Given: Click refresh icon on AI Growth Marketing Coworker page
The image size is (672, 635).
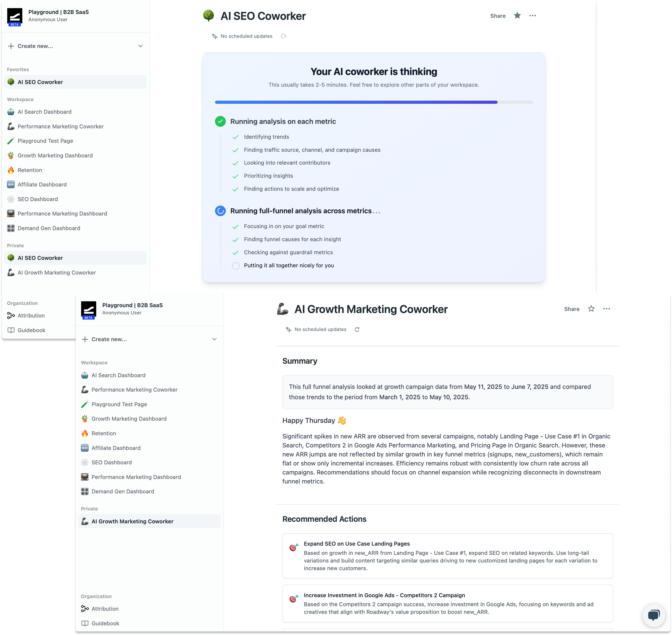Looking at the screenshot, I should click(357, 329).
